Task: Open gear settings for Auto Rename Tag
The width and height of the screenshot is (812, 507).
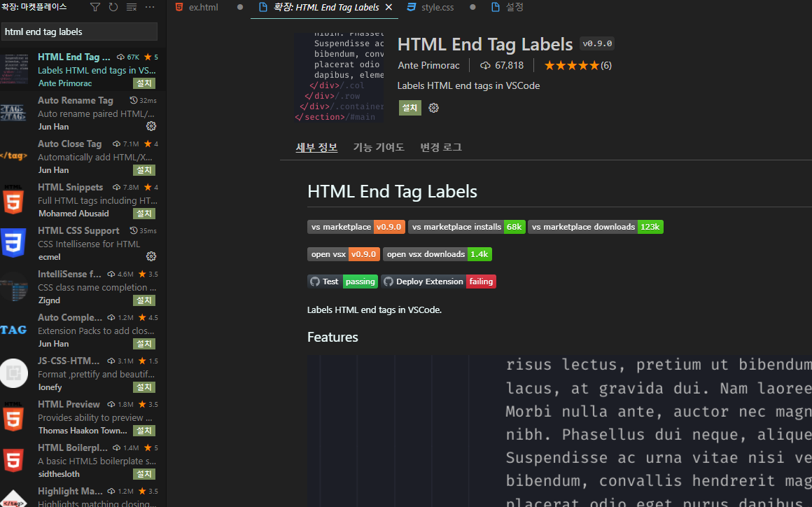Action: pyautogui.click(x=150, y=126)
